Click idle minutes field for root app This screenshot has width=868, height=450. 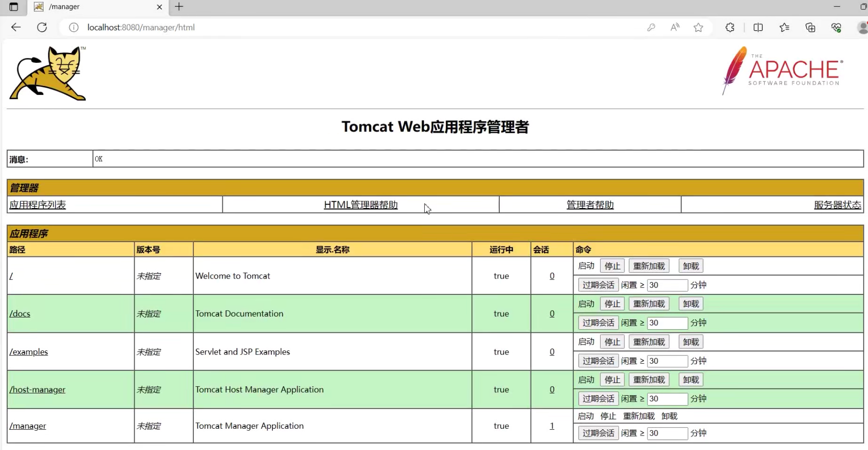(667, 285)
